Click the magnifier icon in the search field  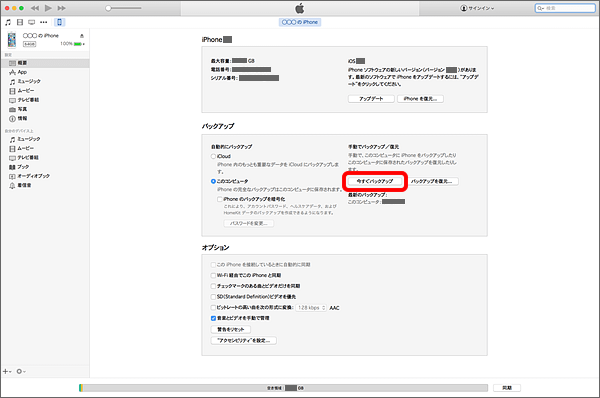(x=540, y=8)
